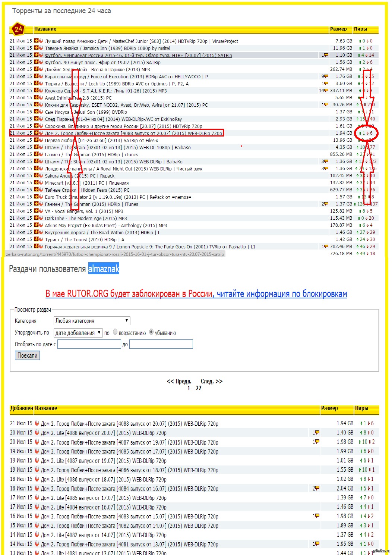Click the Добавлен column header
392x555 pixels.
(22, 408)
